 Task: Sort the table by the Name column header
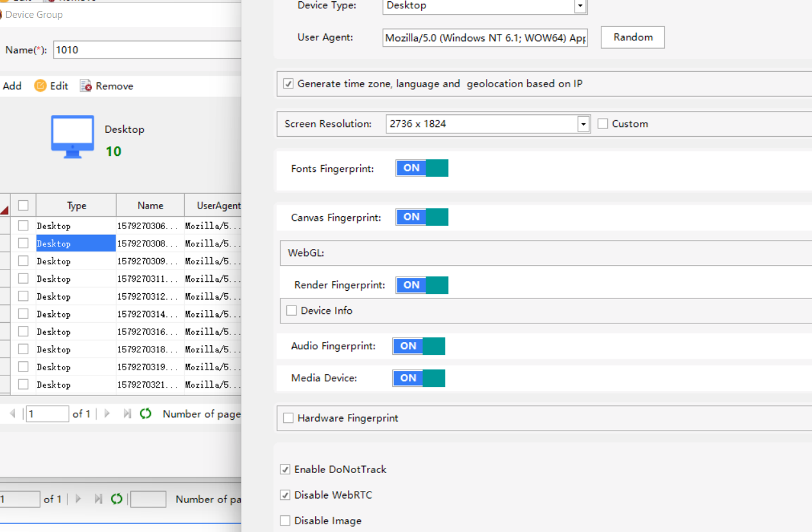150,205
